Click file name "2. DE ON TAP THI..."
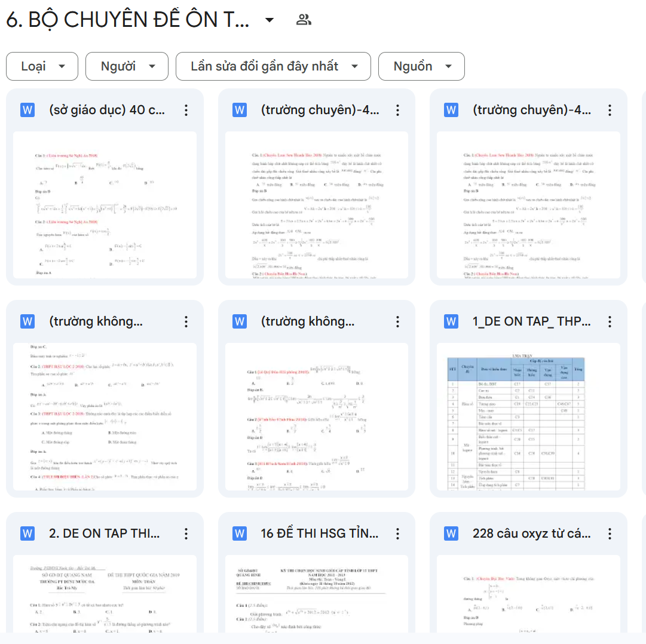Screen dimensions: 646x644 click(x=105, y=533)
